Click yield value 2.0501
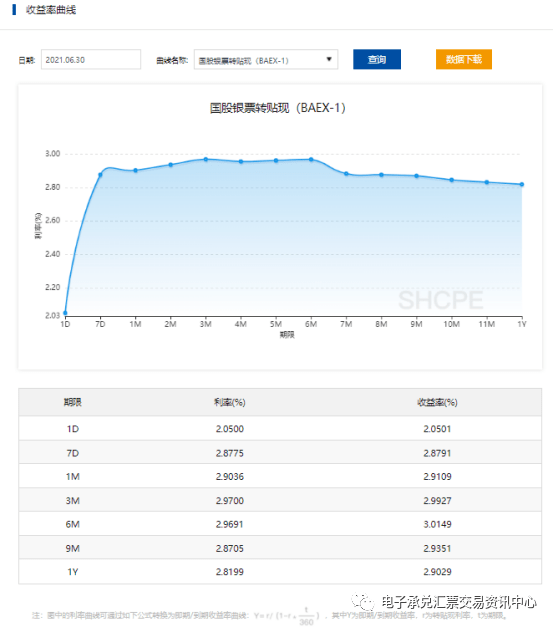This screenshot has width=554, height=627. pos(438,429)
